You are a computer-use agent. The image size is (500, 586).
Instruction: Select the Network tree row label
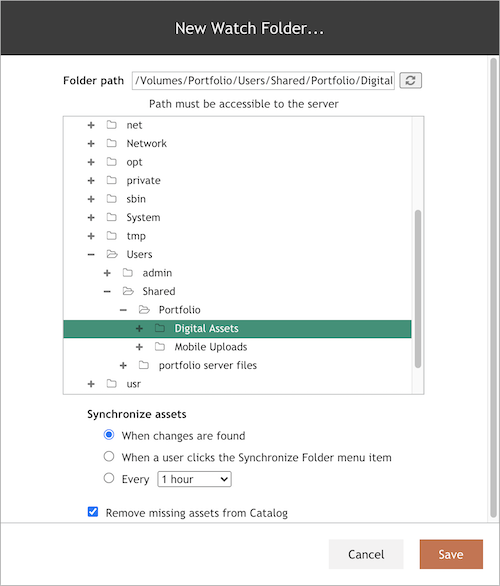tap(146, 144)
